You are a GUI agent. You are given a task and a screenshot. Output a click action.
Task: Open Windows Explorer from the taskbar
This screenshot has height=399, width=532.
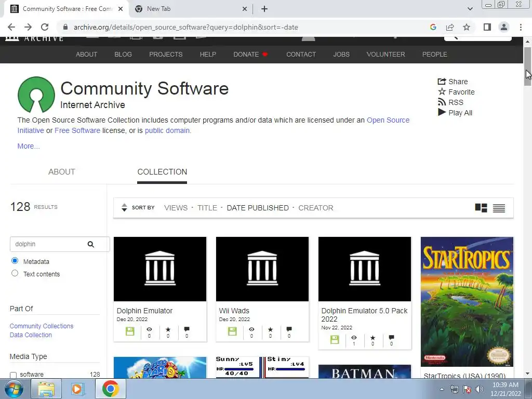46,389
